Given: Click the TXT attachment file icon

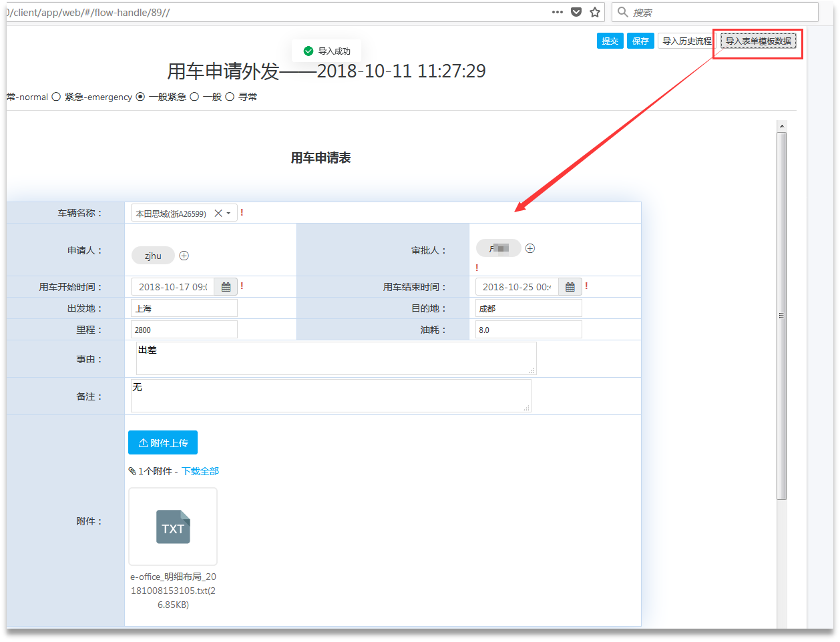Looking at the screenshot, I should (x=173, y=527).
